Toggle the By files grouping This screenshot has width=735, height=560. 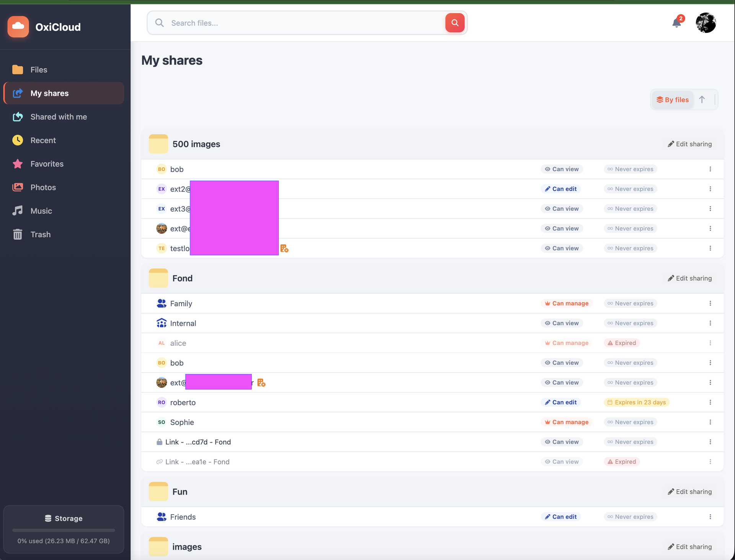point(673,100)
